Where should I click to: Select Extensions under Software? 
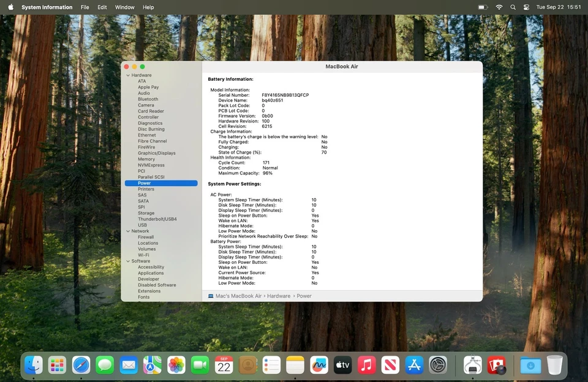tap(149, 291)
